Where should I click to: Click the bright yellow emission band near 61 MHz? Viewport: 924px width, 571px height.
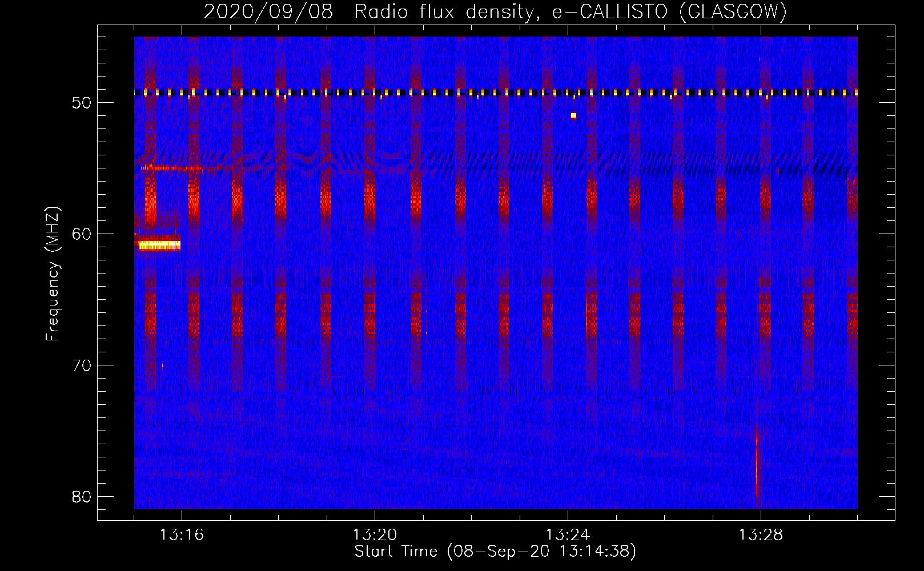click(x=159, y=246)
